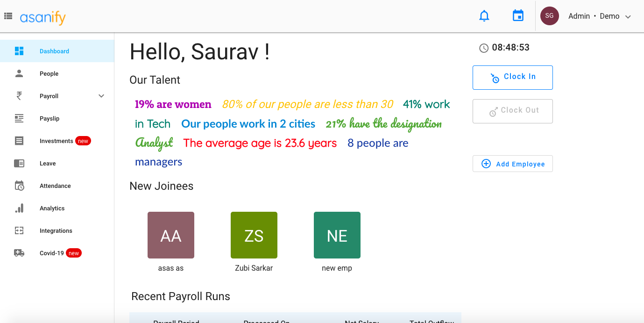Open the Investments page from the sidebar
Image resolution: width=644 pixels, height=323 pixels.
coord(55,141)
